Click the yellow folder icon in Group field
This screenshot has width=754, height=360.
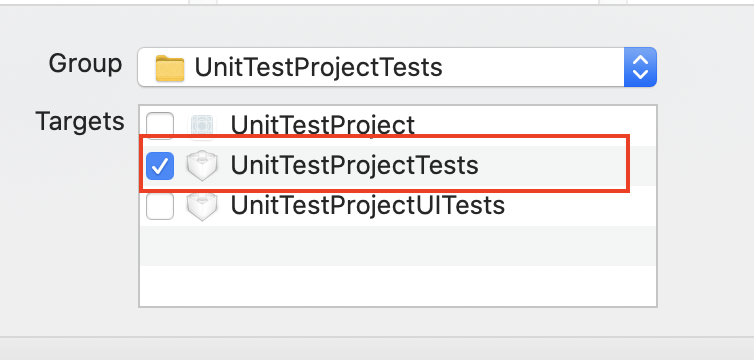click(170, 68)
